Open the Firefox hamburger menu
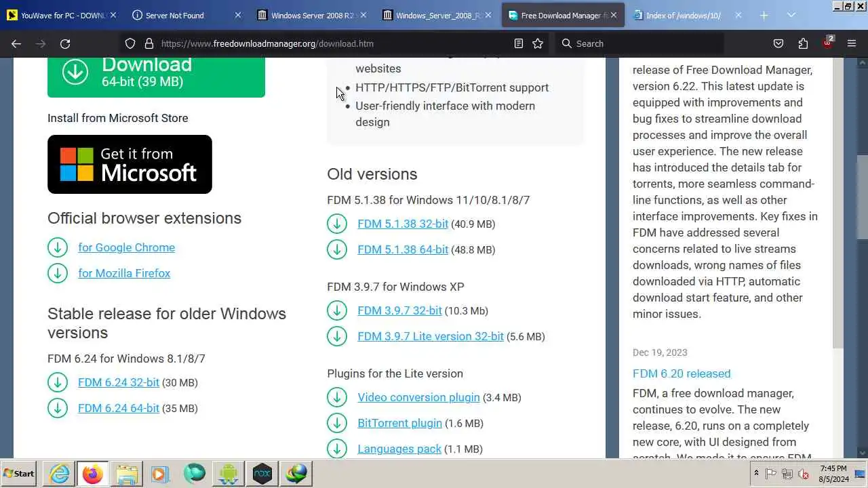Screen dimensions: 868x488 [x=852, y=43]
